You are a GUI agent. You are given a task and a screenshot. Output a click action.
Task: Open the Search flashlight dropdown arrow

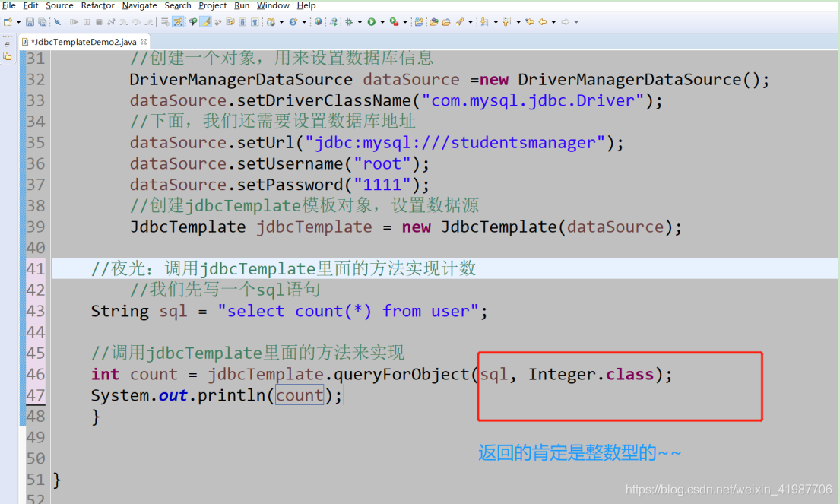pos(471,22)
